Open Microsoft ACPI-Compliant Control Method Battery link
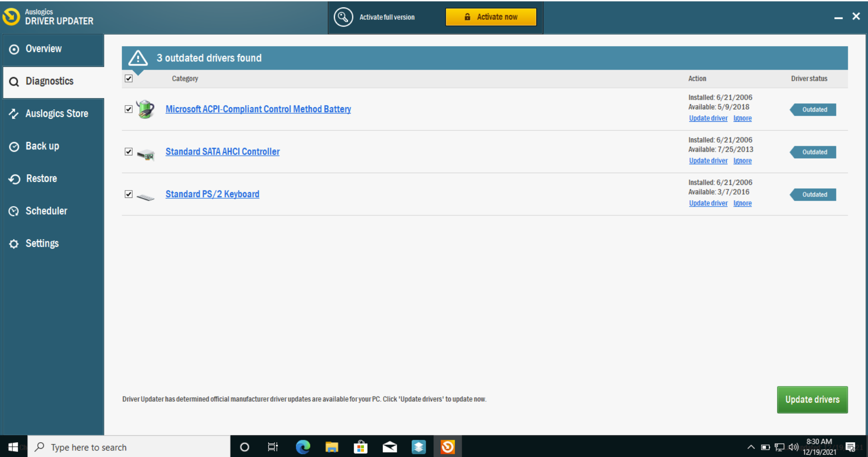 (258, 109)
